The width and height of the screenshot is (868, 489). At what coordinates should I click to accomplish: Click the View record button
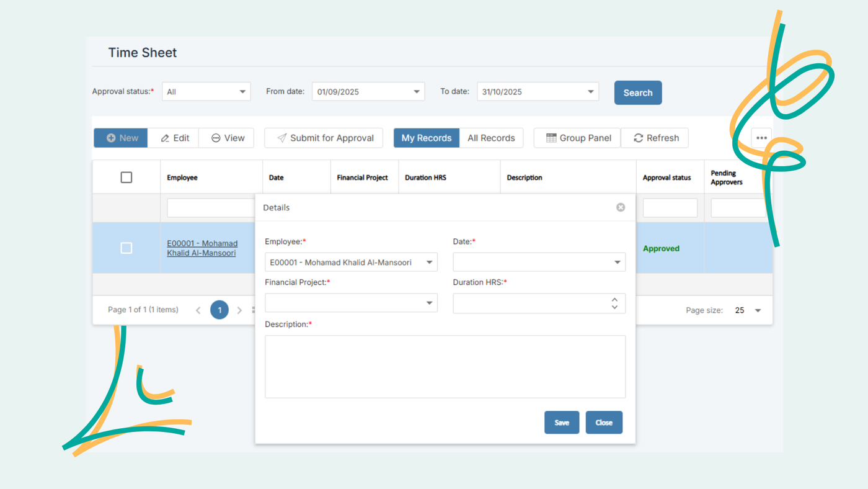point(228,138)
